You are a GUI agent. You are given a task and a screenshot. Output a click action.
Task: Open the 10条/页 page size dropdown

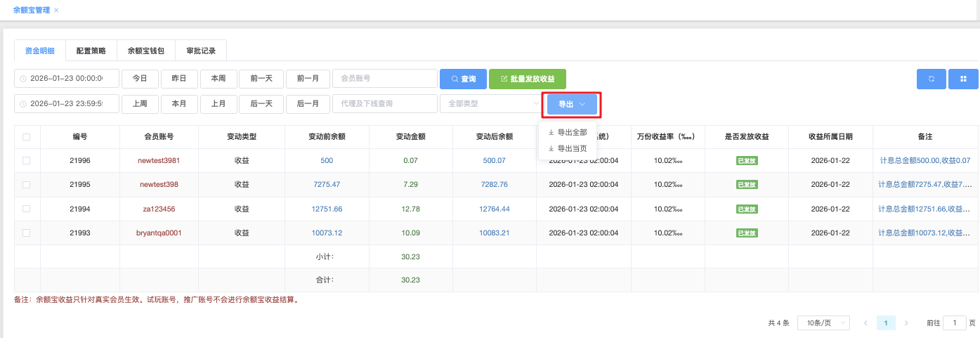tap(824, 323)
